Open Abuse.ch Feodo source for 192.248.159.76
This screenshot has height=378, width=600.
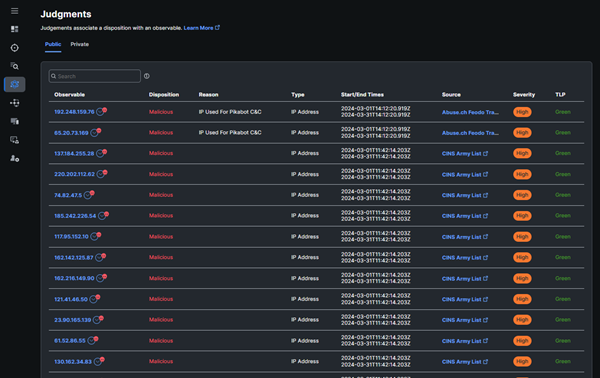click(470, 112)
